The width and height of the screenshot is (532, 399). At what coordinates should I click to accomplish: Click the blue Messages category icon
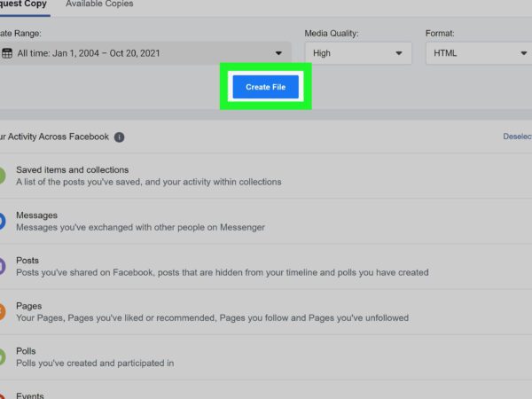point(3,221)
